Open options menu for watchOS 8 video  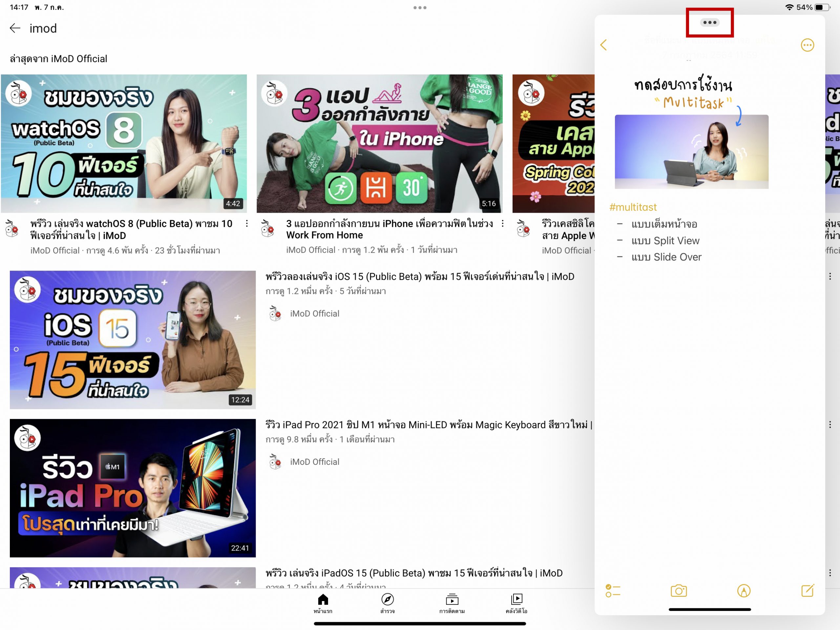[x=247, y=224]
